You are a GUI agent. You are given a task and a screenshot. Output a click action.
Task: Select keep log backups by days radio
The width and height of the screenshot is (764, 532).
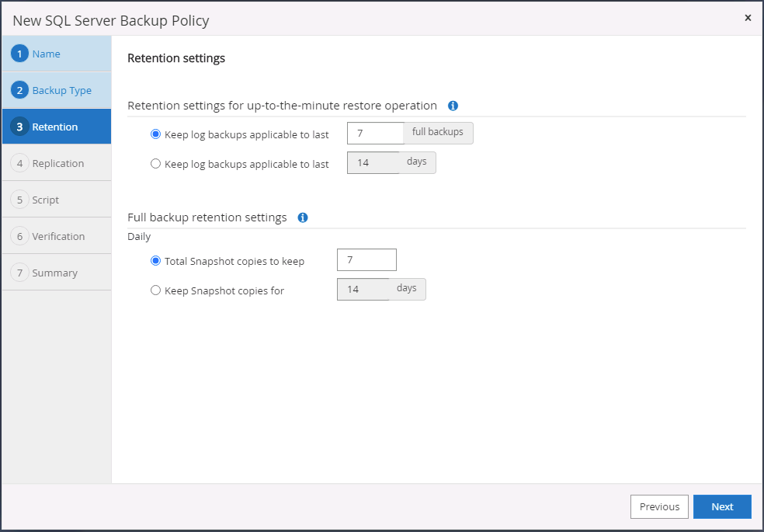(156, 164)
